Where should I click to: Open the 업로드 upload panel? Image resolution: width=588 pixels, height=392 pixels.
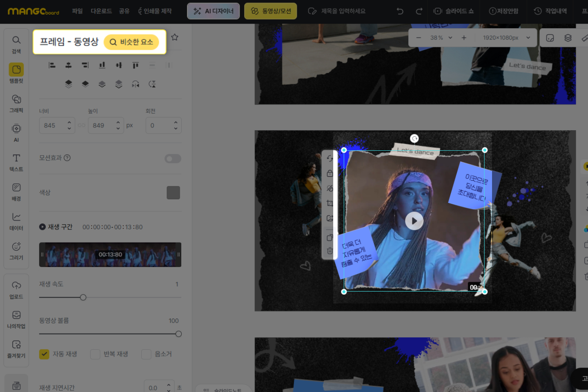16,290
